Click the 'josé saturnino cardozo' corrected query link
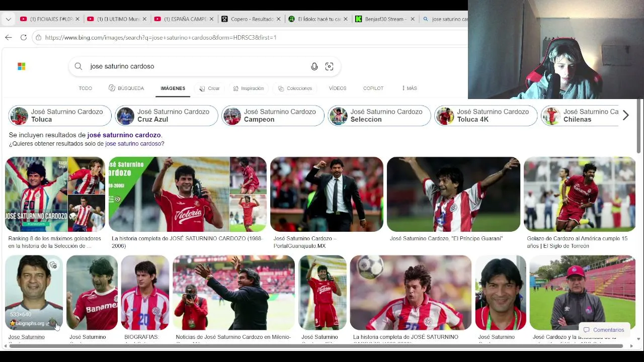The height and width of the screenshot is (362, 644). click(x=124, y=135)
